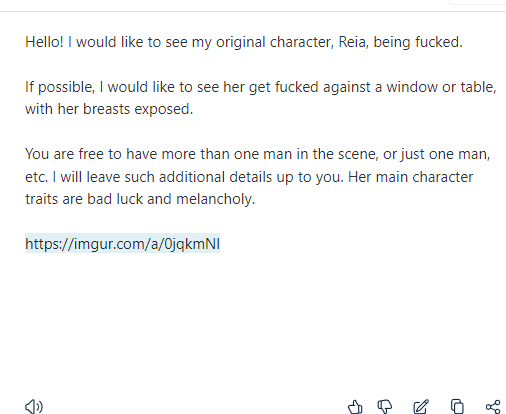Edit the message using the pencil icon

pyautogui.click(x=421, y=407)
